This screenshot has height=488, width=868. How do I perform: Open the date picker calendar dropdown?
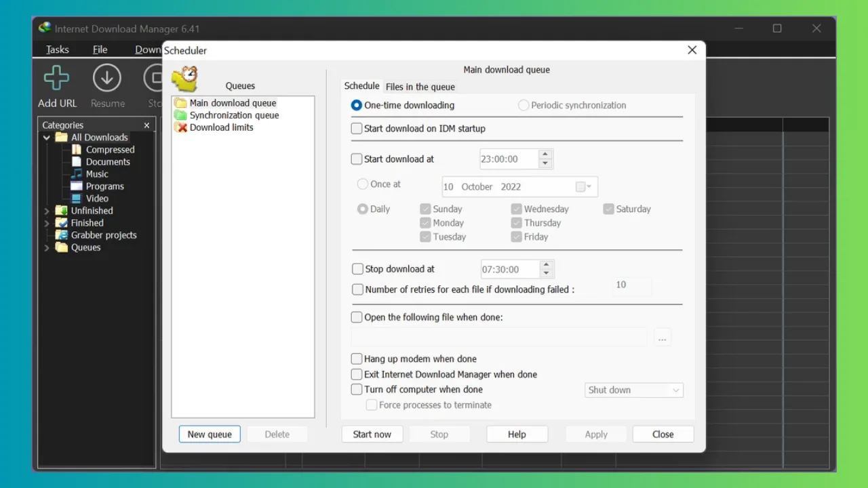(x=585, y=187)
